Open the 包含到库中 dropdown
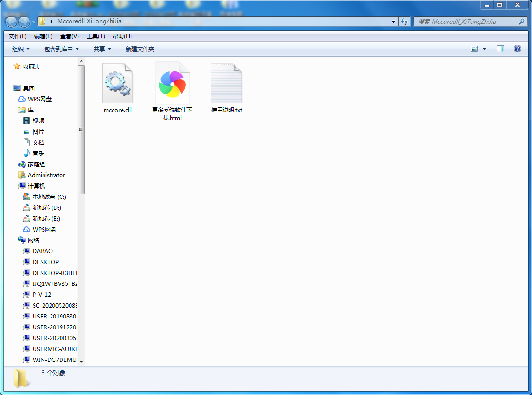 coord(62,49)
